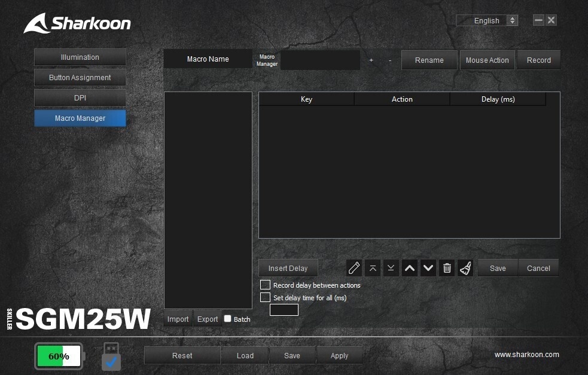Click the Rename button
The width and height of the screenshot is (588, 375).
coord(429,60)
